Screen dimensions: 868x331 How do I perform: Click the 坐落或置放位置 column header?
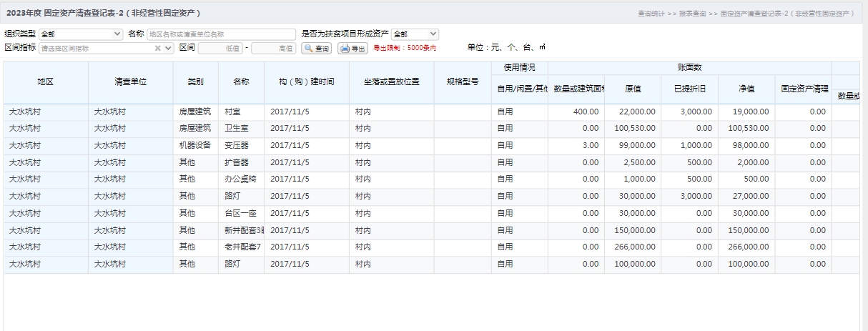click(392, 82)
